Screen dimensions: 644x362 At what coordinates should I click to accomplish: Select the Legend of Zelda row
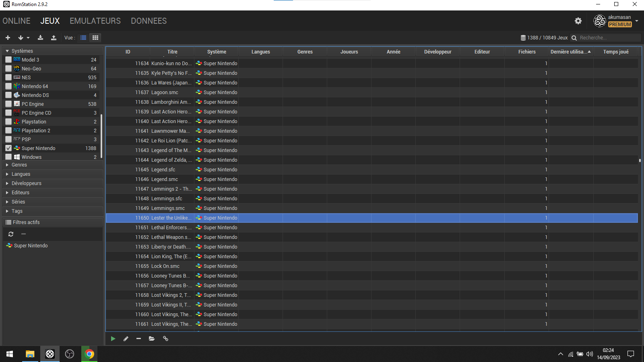coord(372,160)
